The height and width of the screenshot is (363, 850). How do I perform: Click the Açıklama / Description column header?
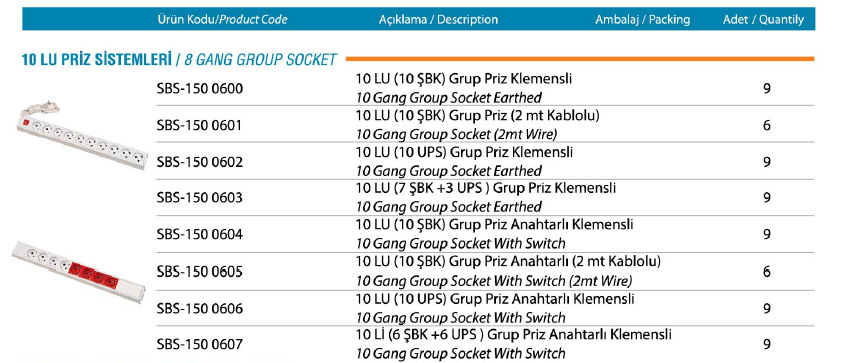(438, 20)
